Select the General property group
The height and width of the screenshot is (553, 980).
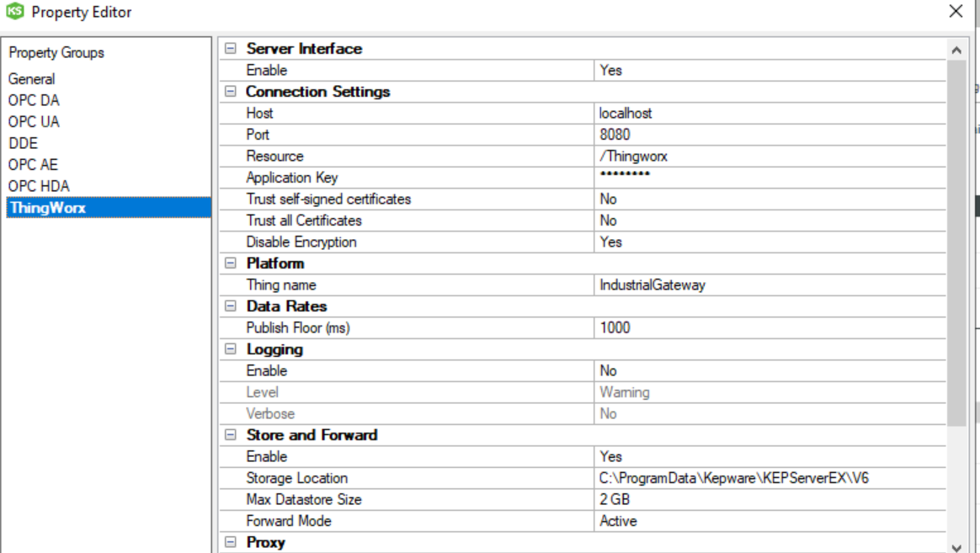(x=32, y=79)
